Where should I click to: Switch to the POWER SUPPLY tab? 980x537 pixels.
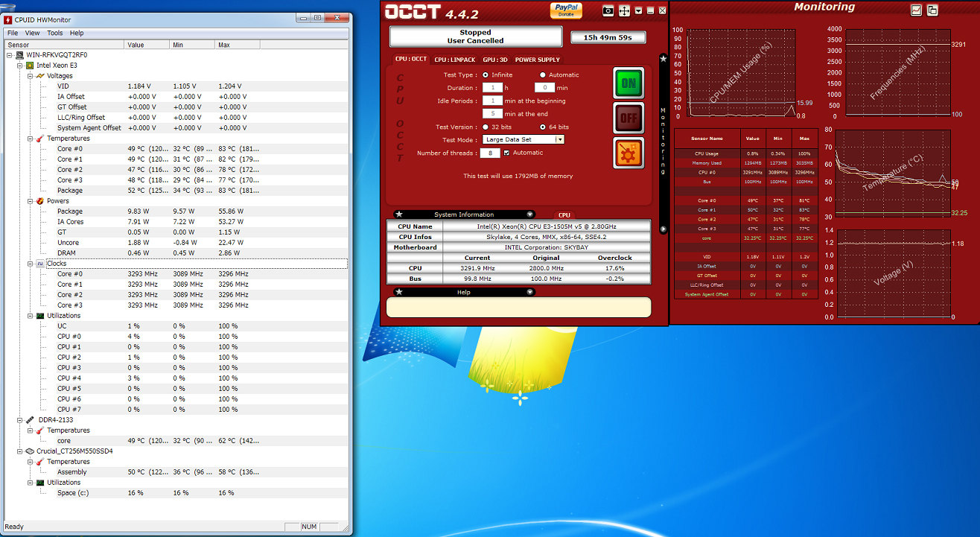tap(537, 60)
